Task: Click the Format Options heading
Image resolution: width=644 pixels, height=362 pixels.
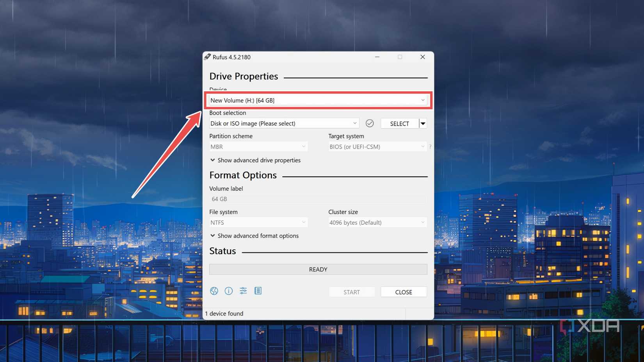Action: pyautogui.click(x=243, y=175)
